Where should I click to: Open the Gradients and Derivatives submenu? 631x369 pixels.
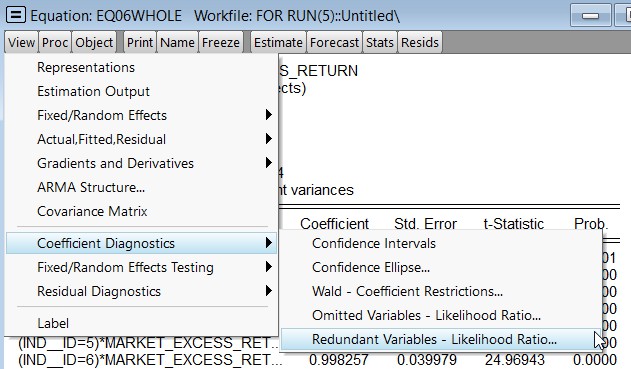click(141, 163)
